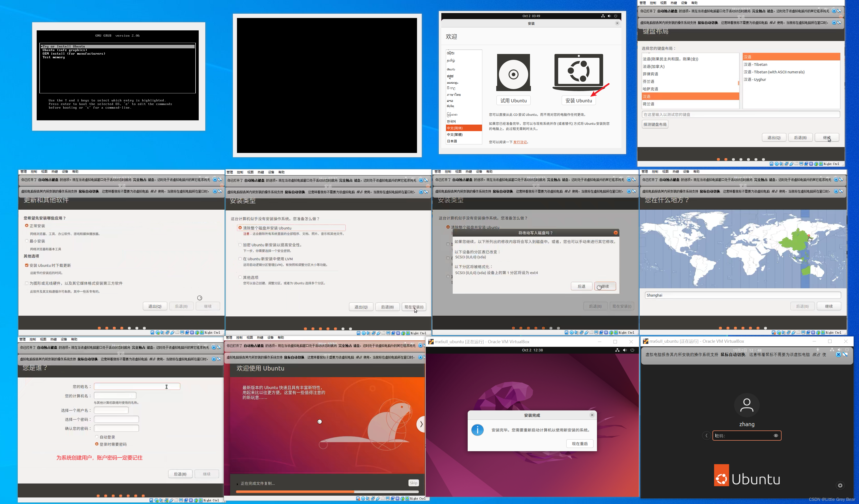Click the 试用 Ubuntu button
Image resolution: width=859 pixels, height=504 pixels.
click(513, 101)
